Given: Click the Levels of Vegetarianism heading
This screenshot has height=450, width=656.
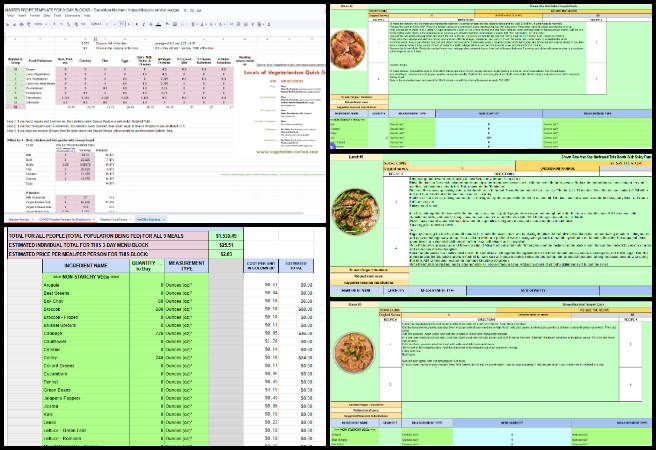Looking at the screenshot, I should [284, 72].
